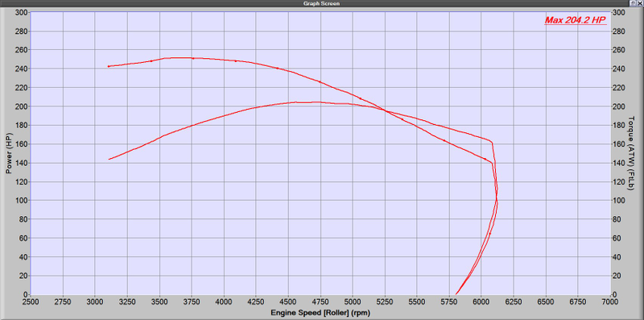The width and height of the screenshot is (644, 320).
Task: Click the 5250 rpm tick label
Action: (385, 302)
